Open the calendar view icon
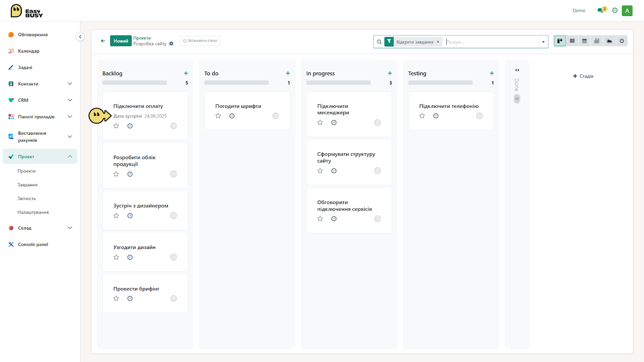 tap(584, 41)
